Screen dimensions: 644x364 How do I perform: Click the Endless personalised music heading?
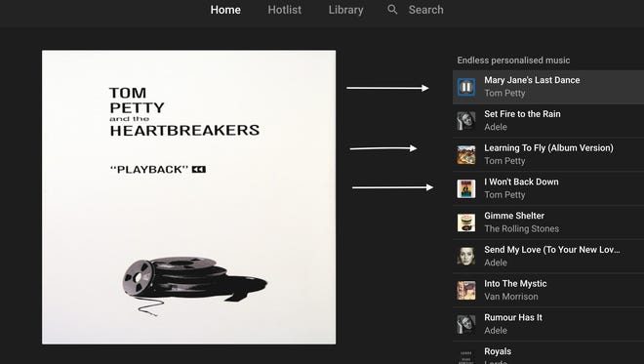513,61
